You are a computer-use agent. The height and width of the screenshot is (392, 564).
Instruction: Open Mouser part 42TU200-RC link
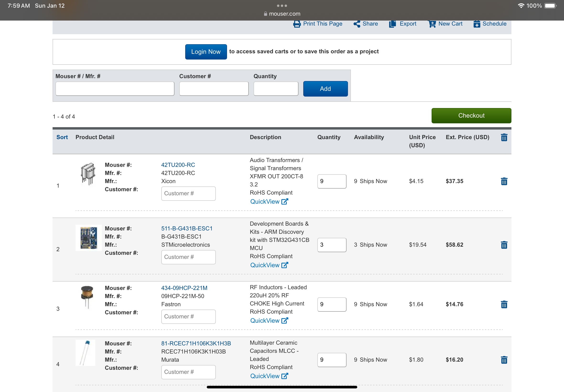(x=178, y=165)
